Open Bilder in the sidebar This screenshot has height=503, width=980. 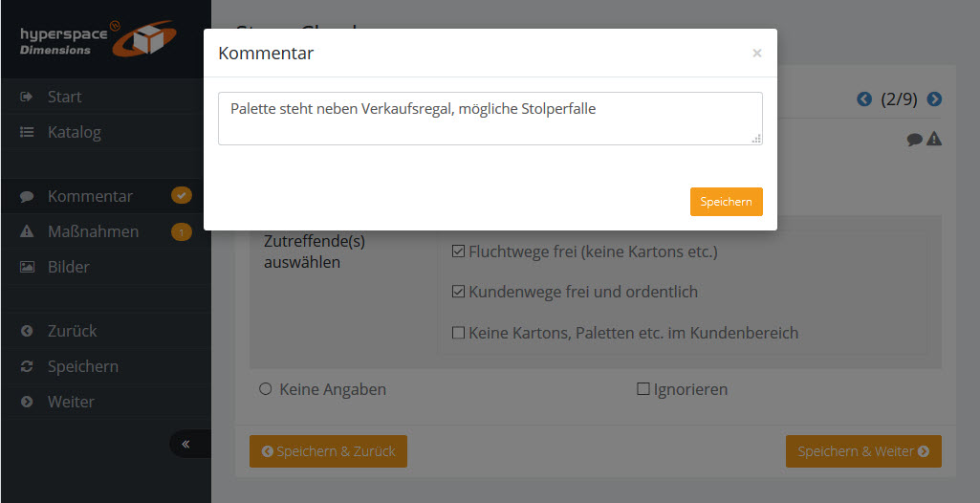(x=68, y=267)
